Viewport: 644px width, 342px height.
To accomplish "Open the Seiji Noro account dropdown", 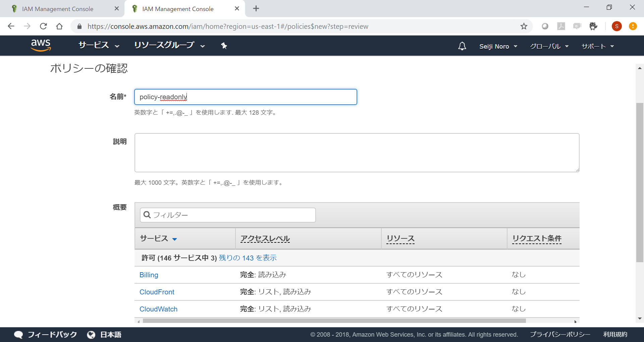I will click(x=498, y=46).
